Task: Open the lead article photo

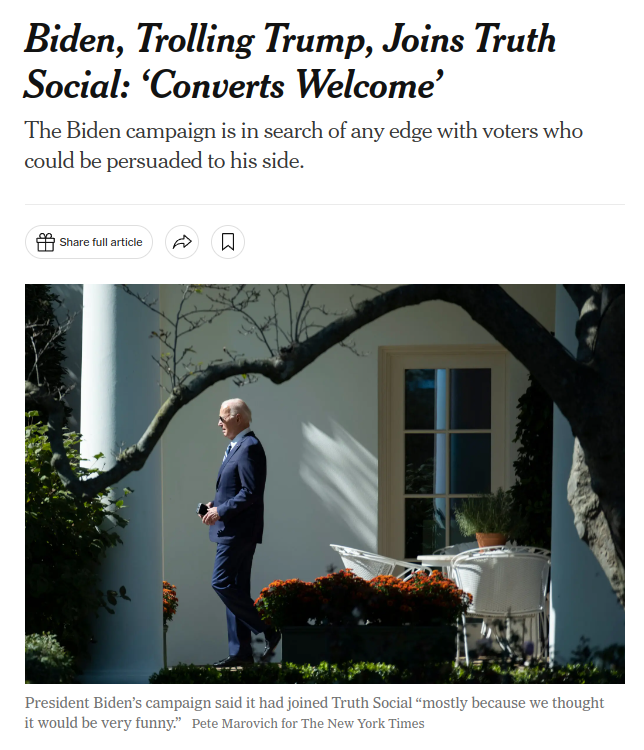Action: tap(325, 484)
